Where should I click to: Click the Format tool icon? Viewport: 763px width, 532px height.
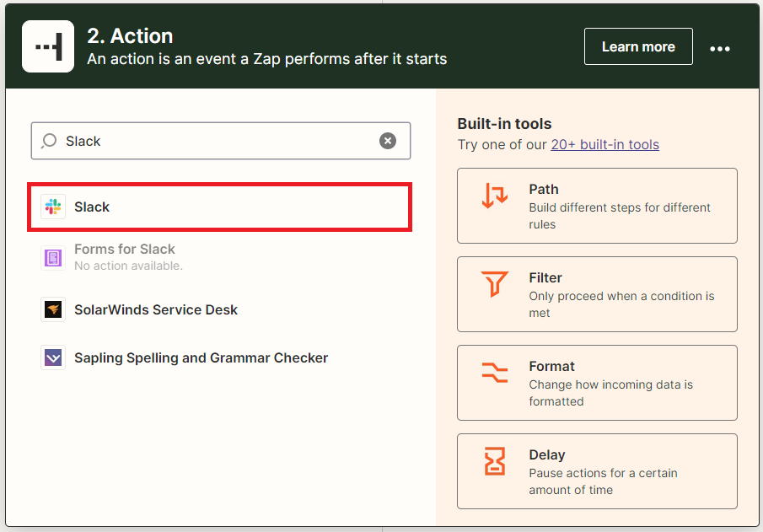[495, 373]
